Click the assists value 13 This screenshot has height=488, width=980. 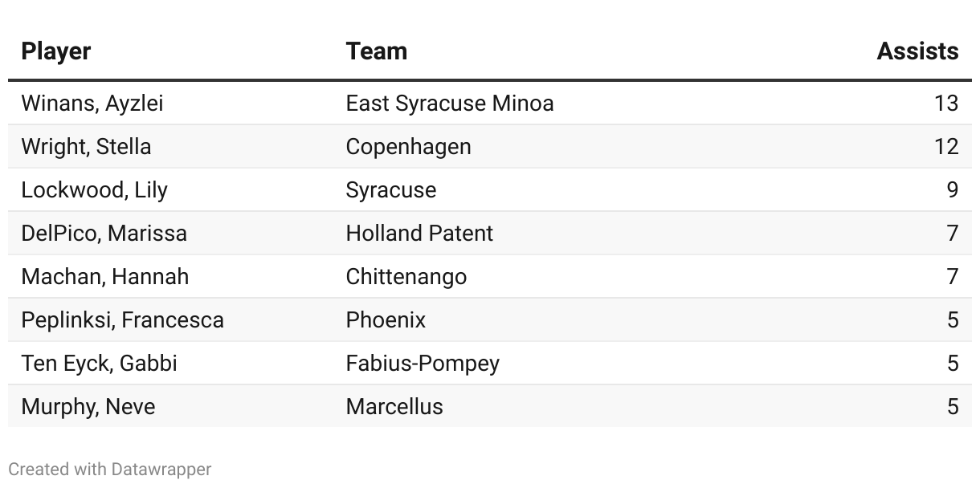[946, 104]
